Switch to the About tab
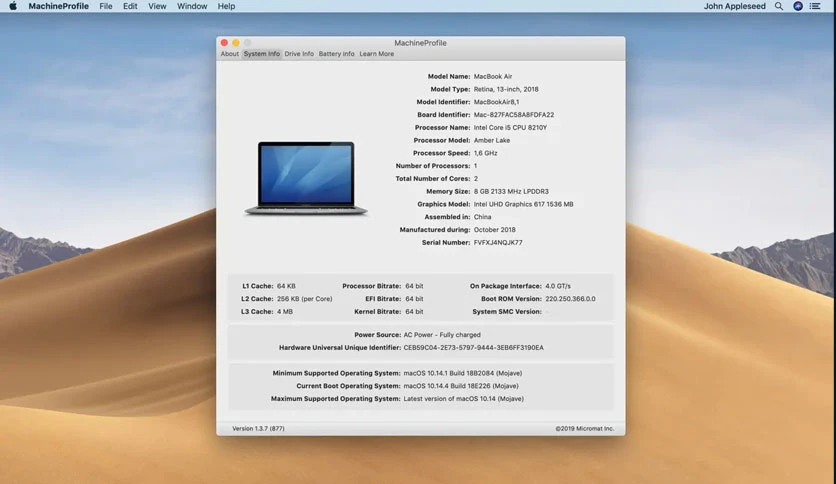The image size is (836, 484). click(230, 54)
